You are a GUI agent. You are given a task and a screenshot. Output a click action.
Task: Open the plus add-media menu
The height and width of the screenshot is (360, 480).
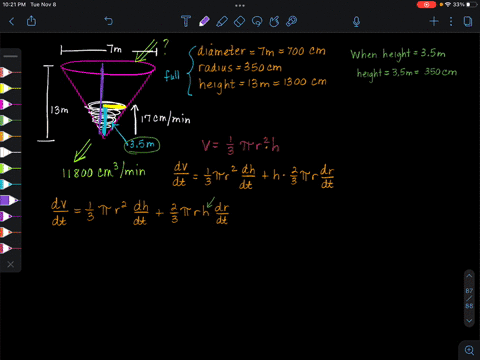coord(434,21)
